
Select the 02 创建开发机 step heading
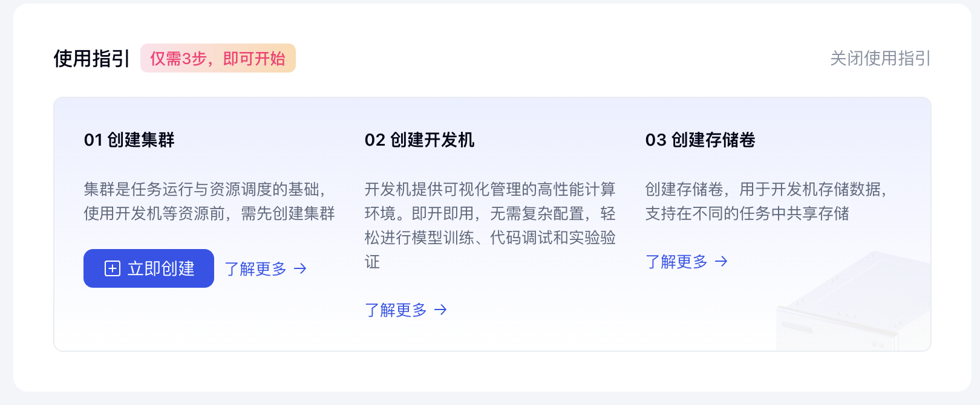(419, 140)
